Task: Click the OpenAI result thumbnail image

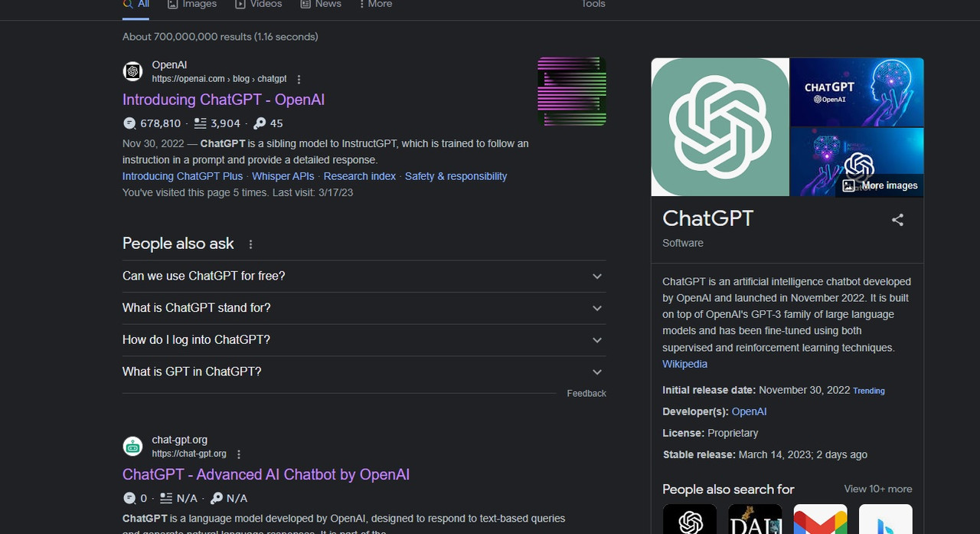Action: tap(572, 91)
